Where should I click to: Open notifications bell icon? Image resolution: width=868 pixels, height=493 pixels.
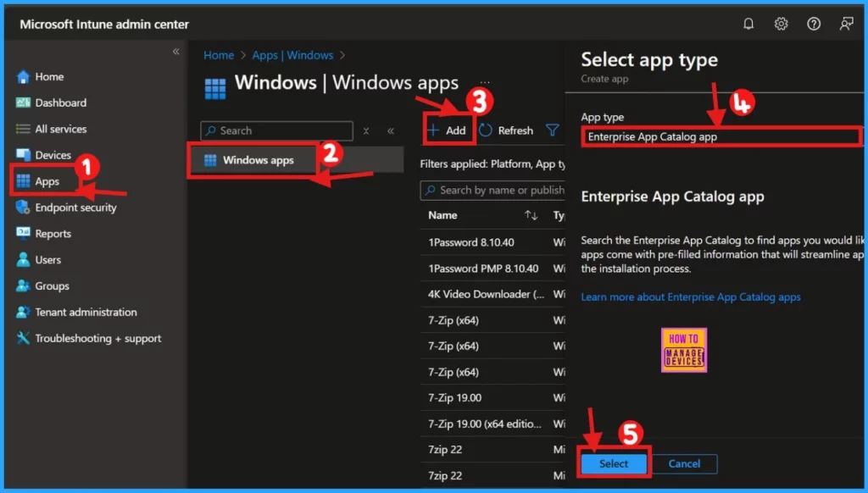coord(748,24)
